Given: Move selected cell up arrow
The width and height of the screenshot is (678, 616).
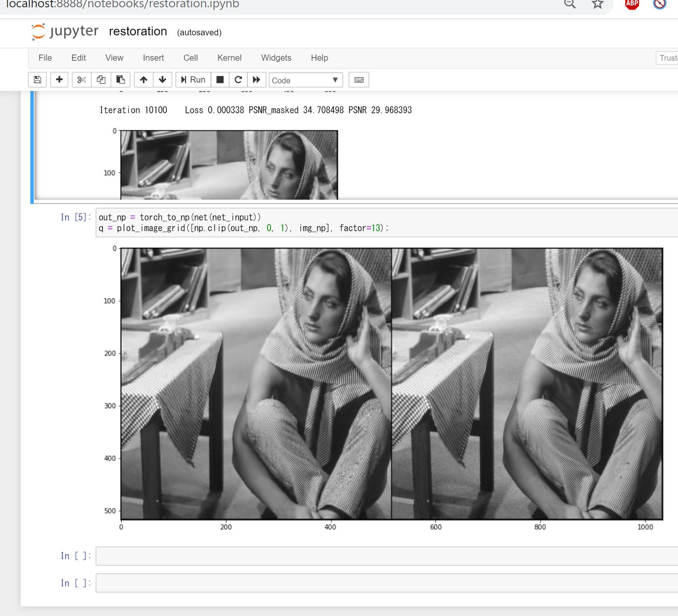Looking at the screenshot, I should coord(144,80).
